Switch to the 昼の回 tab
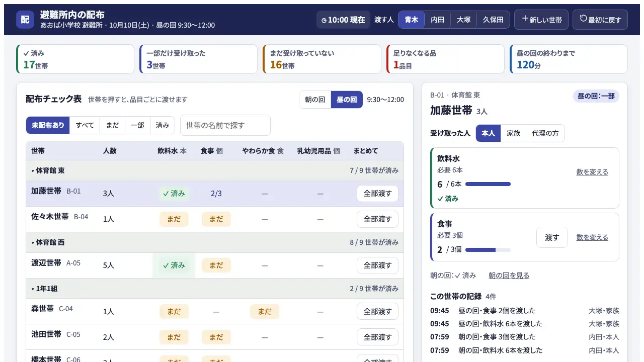The width and height of the screenshot is (644, 362). tap(347, 100)
